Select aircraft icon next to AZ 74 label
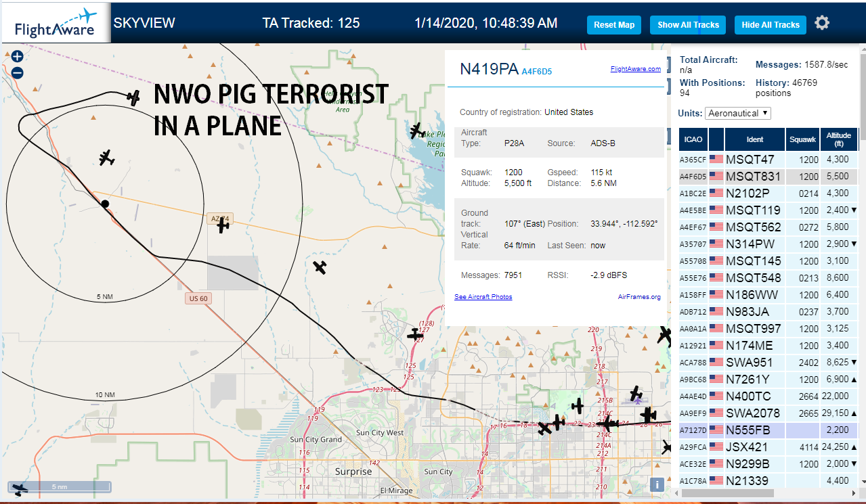The height and width of the screenshot is (504, 866). 223,225
